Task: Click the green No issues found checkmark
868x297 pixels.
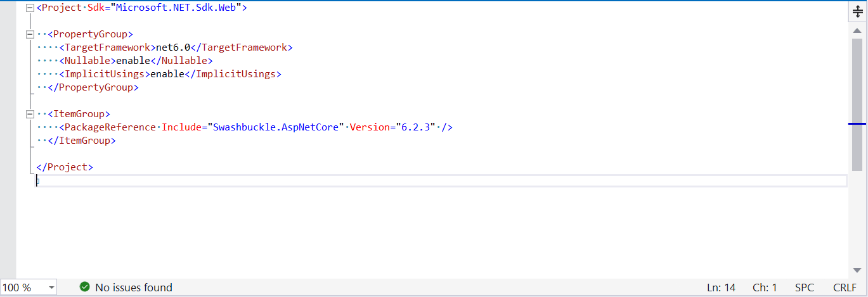Action: (x=85, y=288)
